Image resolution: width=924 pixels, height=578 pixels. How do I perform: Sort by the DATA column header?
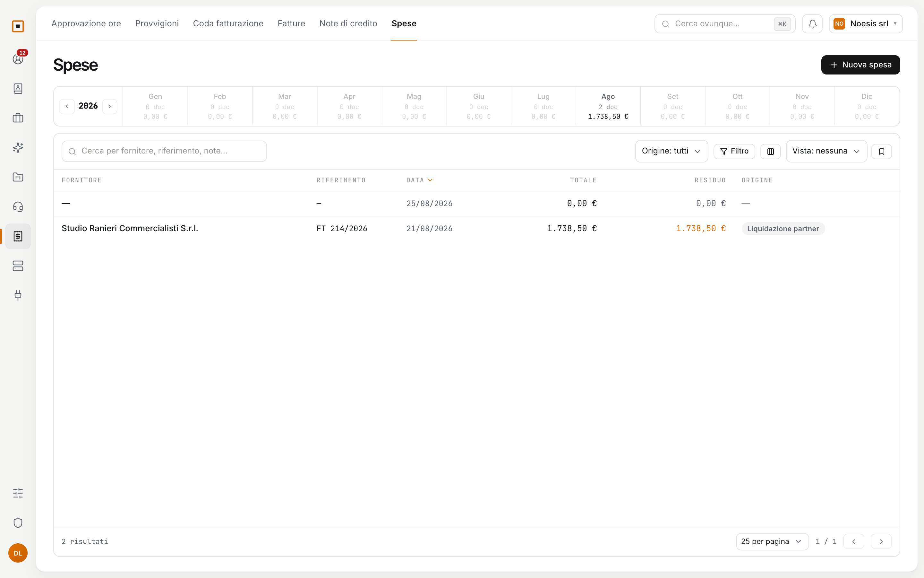419,180
